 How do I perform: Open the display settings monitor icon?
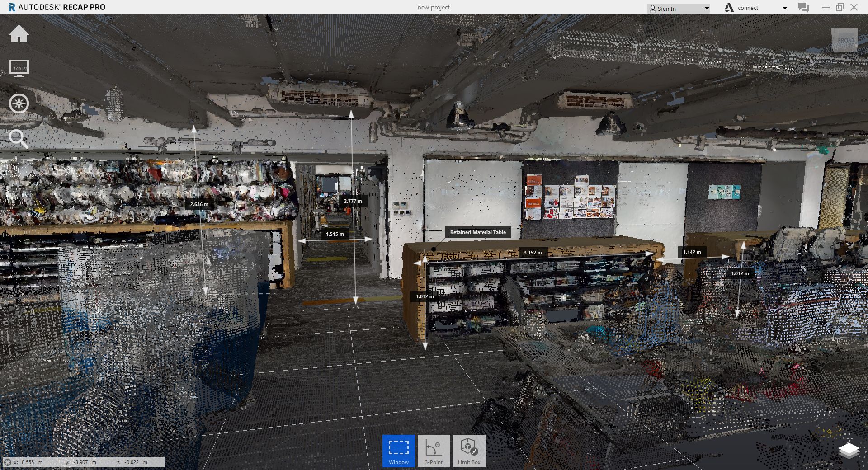(x=19, y=68)
